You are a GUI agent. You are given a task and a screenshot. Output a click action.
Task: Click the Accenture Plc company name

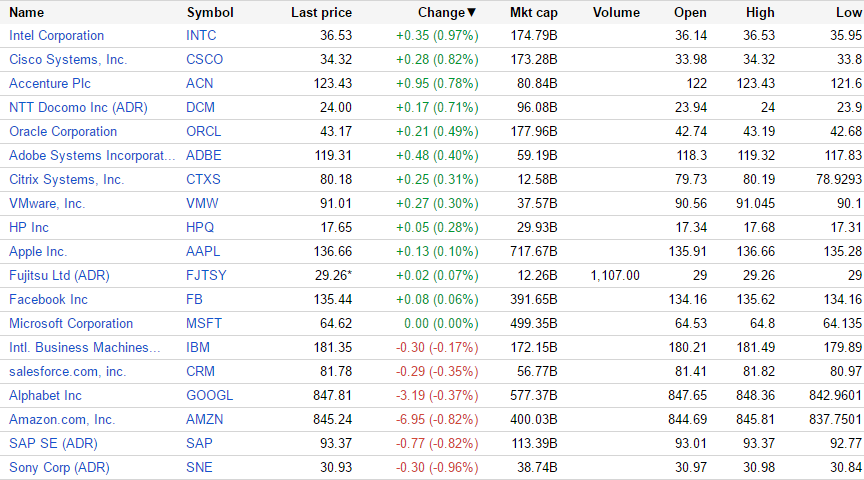51,83
